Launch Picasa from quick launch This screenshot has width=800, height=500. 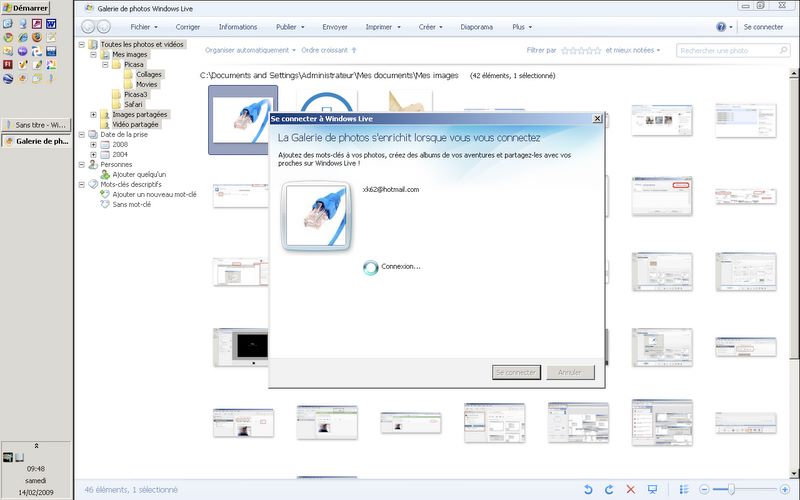[x=51, y=64]
